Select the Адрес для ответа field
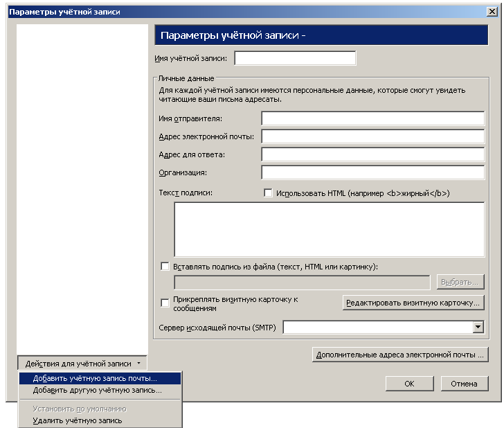 pos(373,154)
